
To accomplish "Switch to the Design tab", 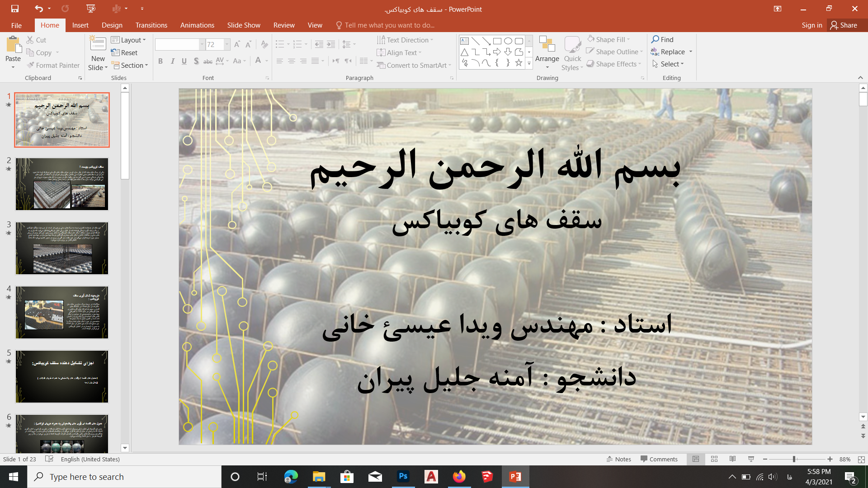I will [112, 25].
